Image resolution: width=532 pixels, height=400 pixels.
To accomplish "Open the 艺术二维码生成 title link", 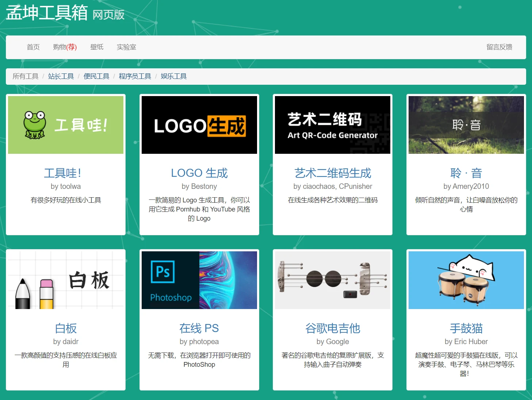I will 332,173.
